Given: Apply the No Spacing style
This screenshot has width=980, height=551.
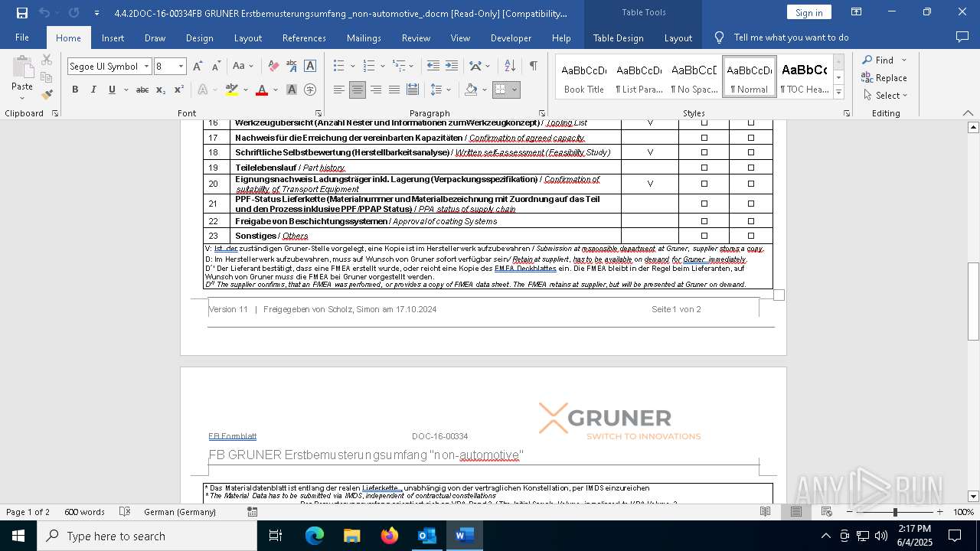Looking at the screenshot, I should point(694,77).
